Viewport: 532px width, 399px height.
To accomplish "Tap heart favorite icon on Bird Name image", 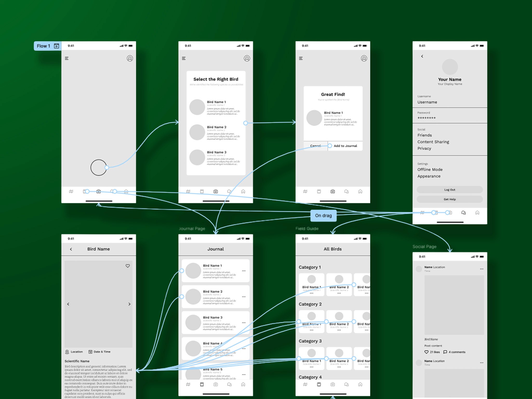I will tap(128, 266).
